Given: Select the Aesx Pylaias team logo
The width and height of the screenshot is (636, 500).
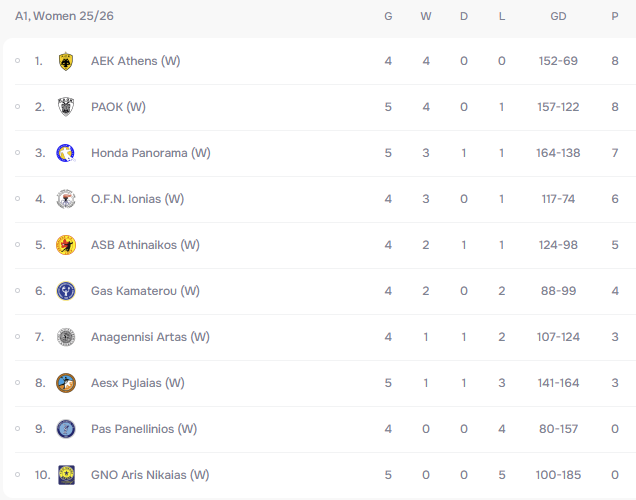Looking at the screenshot, I should [66, 383].
